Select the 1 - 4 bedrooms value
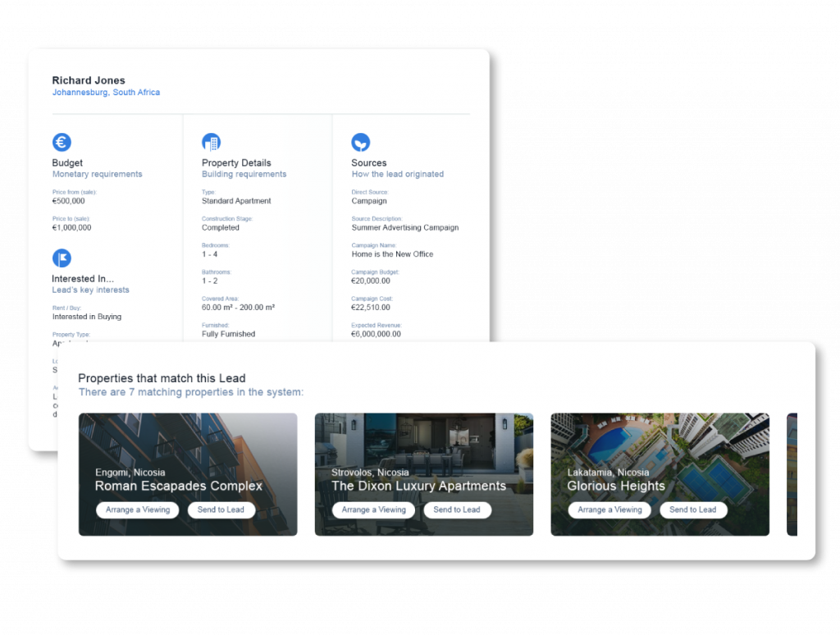The image size is (840, 635). 209,254
